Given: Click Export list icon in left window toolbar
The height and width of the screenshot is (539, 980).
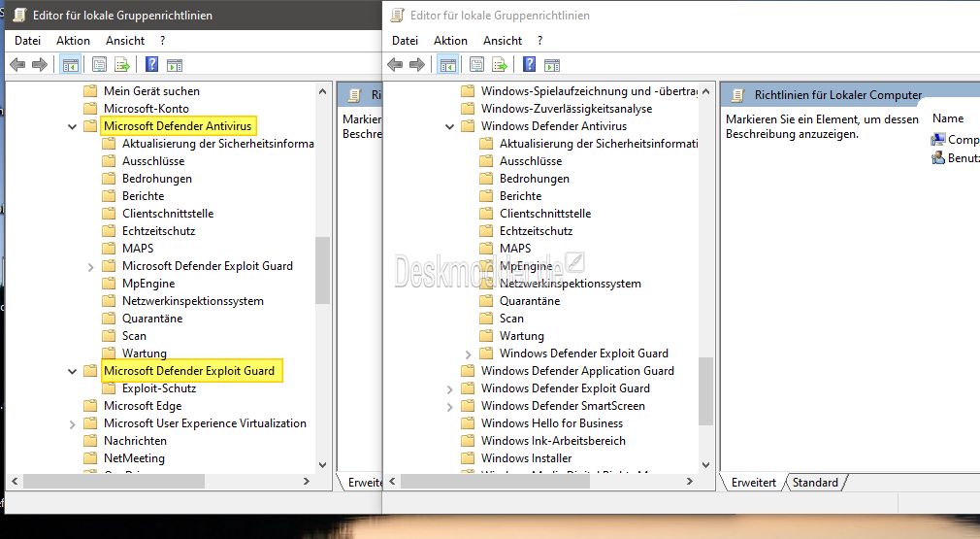Looking at the screenshot, I should pyautogui.click(x=122, y=64).
